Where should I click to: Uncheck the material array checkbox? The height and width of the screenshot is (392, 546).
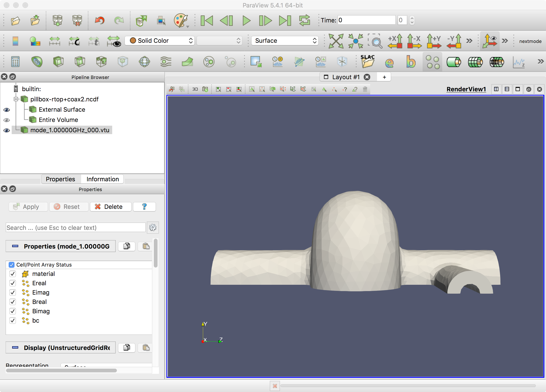coord(13,274)
